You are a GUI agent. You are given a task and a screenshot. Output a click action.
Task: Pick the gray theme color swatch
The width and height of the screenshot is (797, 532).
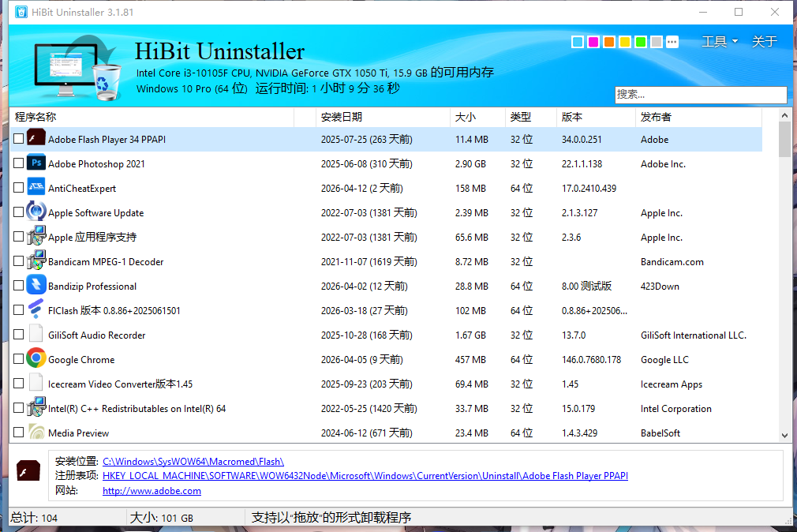(x=657, y=42)
